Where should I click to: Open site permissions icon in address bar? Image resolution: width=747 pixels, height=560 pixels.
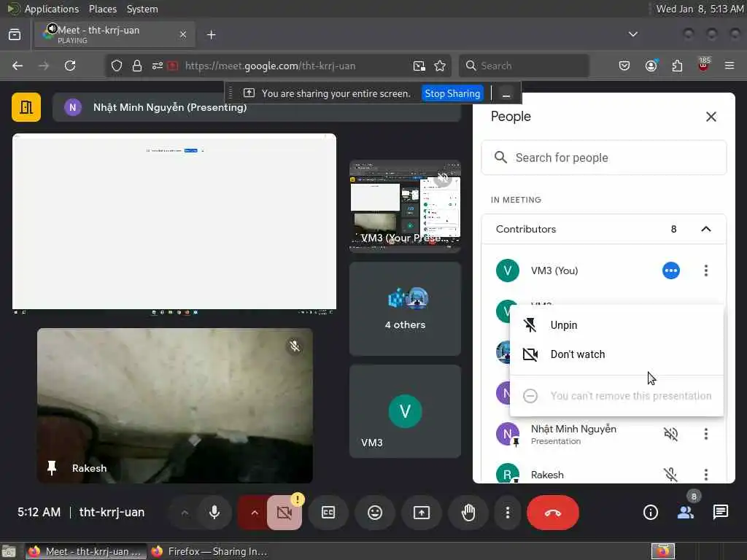tap(158, 66)
